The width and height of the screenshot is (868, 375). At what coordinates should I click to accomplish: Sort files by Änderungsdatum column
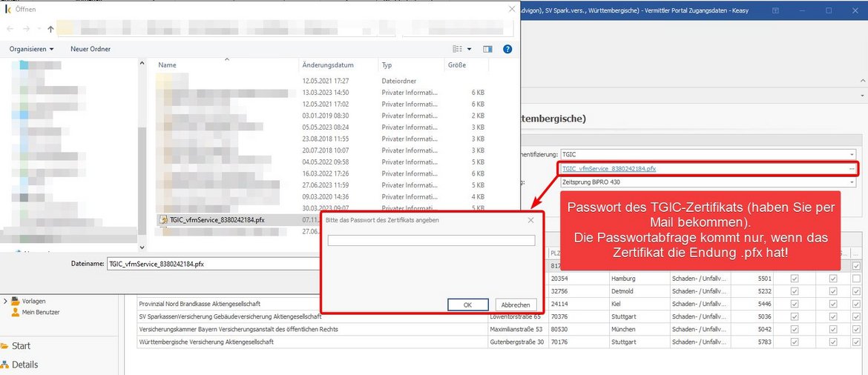click(338, 64)
